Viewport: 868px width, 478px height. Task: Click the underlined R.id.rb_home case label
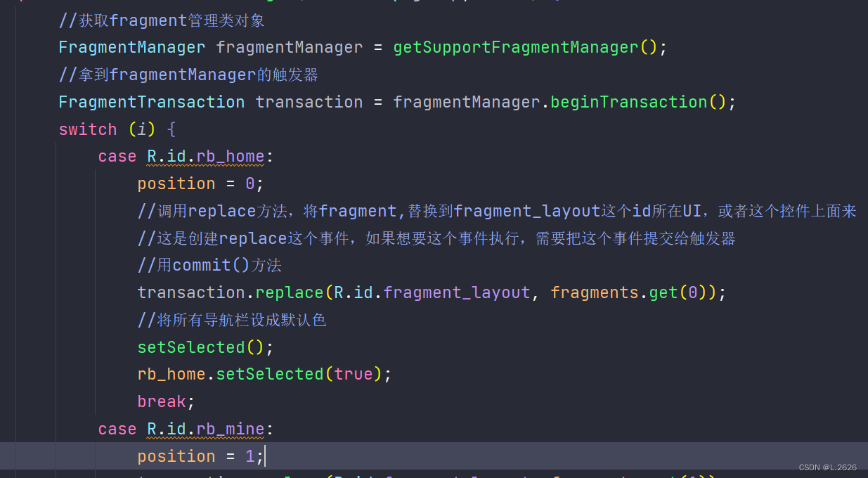[x=205, y=156]
